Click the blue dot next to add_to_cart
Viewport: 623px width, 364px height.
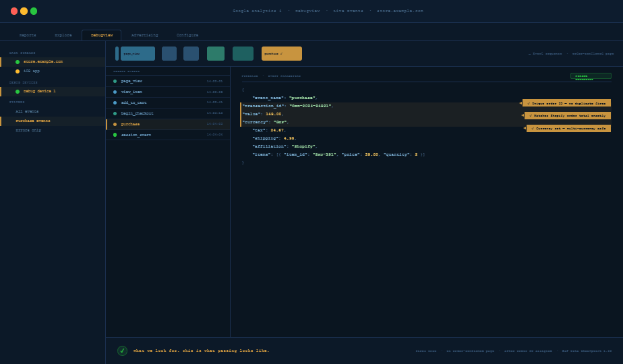115,102
